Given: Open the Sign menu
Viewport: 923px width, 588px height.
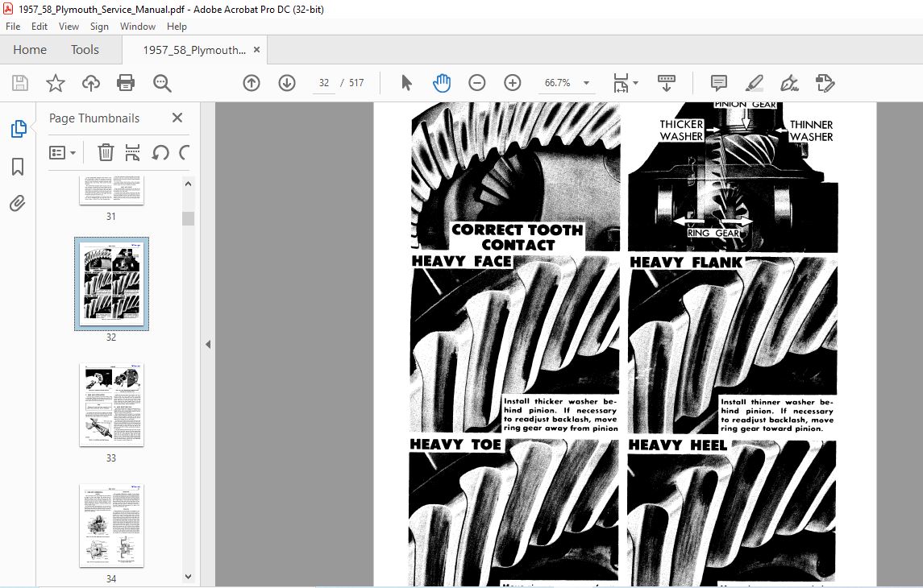Looking at the screenshot, I should [99, 27].
